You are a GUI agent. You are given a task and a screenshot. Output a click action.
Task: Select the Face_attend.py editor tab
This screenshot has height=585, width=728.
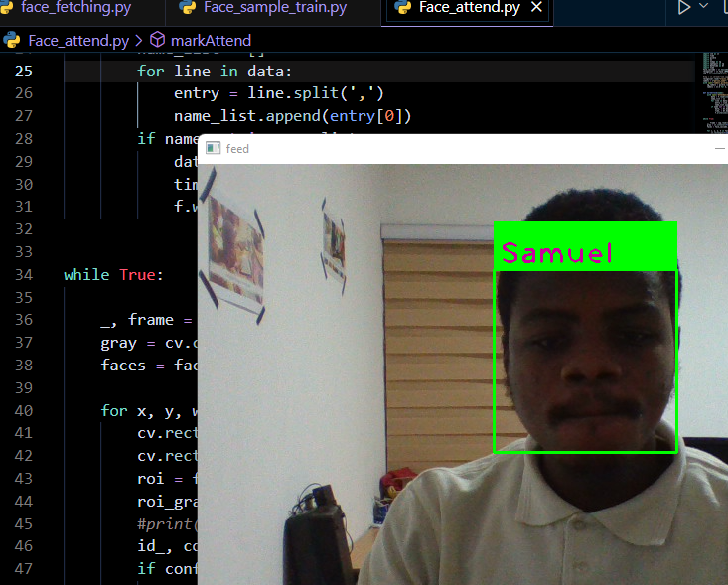[470, 7]
